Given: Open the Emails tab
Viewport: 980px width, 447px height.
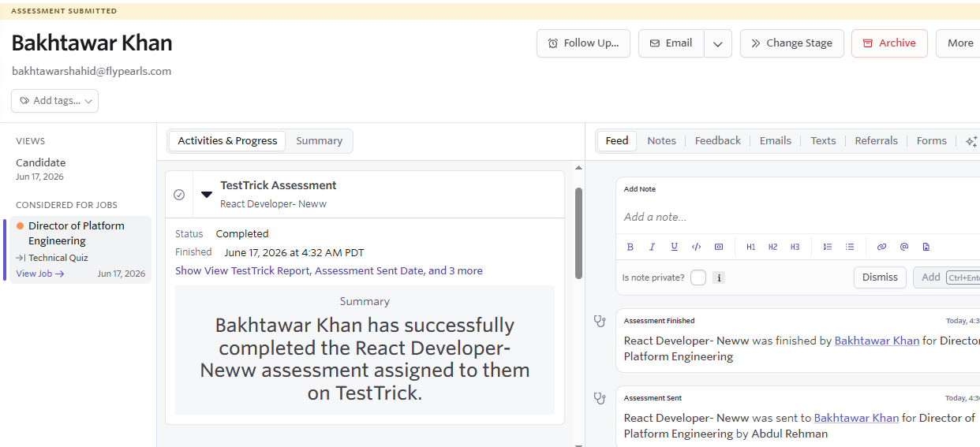Looking at the screenshot, I should 776,141.
